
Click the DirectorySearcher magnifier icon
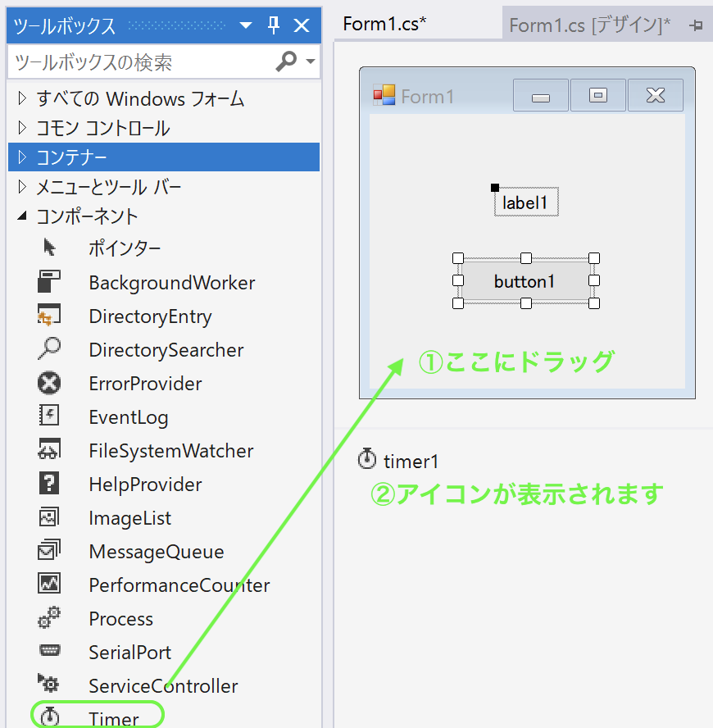[48, 348]
